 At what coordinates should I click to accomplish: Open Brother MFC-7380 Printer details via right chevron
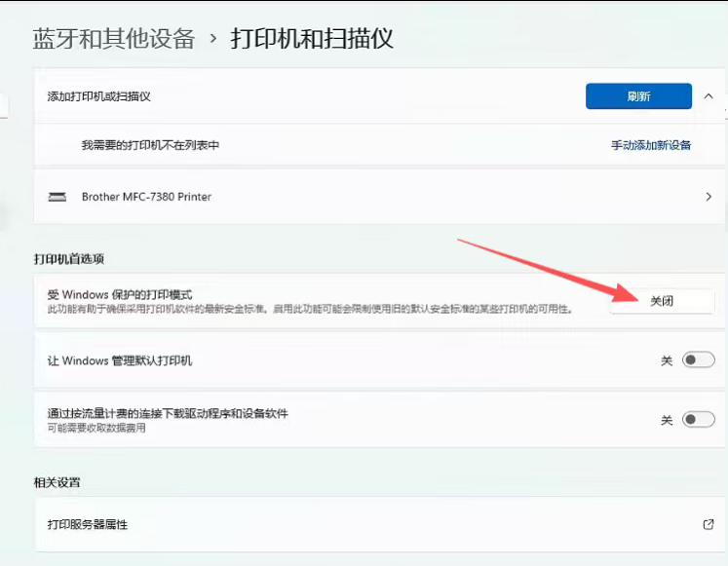[x=709, y=197]
